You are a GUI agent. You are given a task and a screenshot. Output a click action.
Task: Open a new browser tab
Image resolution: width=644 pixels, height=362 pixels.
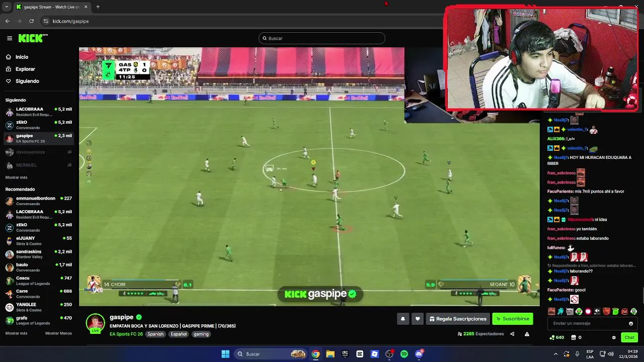tap(98, 7)
